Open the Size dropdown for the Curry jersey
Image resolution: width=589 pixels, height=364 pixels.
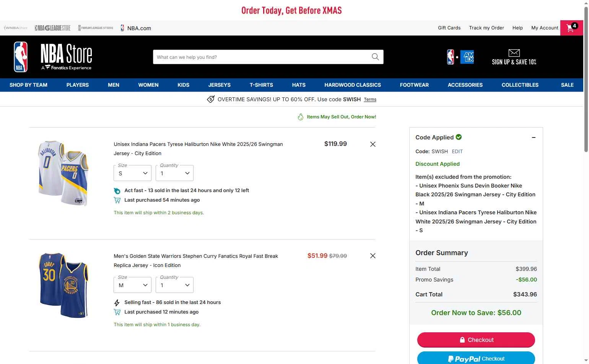click(132, 285)
